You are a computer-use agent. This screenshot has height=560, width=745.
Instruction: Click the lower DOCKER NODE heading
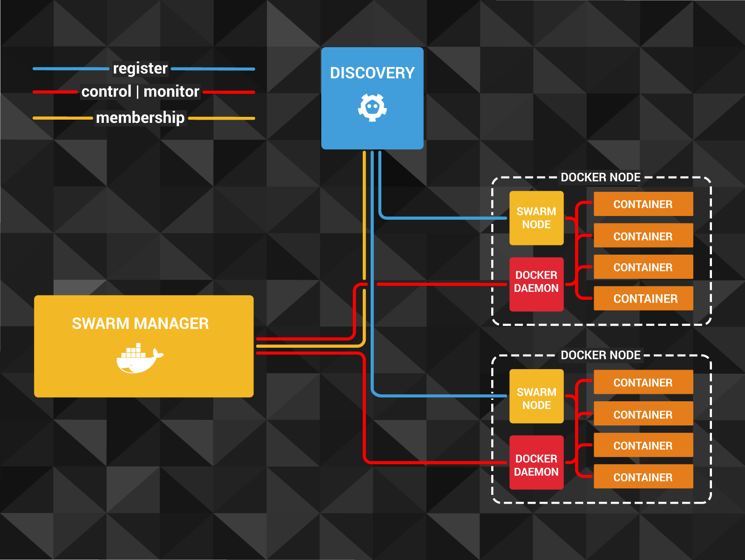tap(601, 355)
